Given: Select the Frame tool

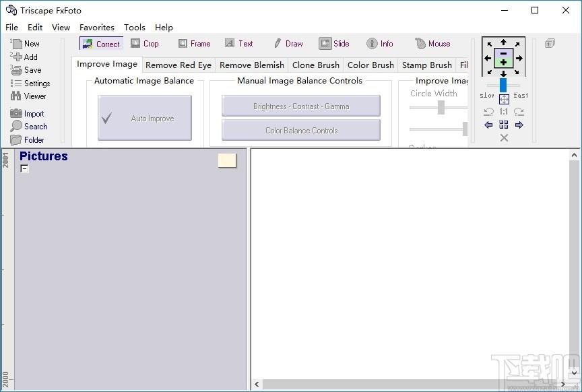Looking at the screenshot, I should 194,44.
